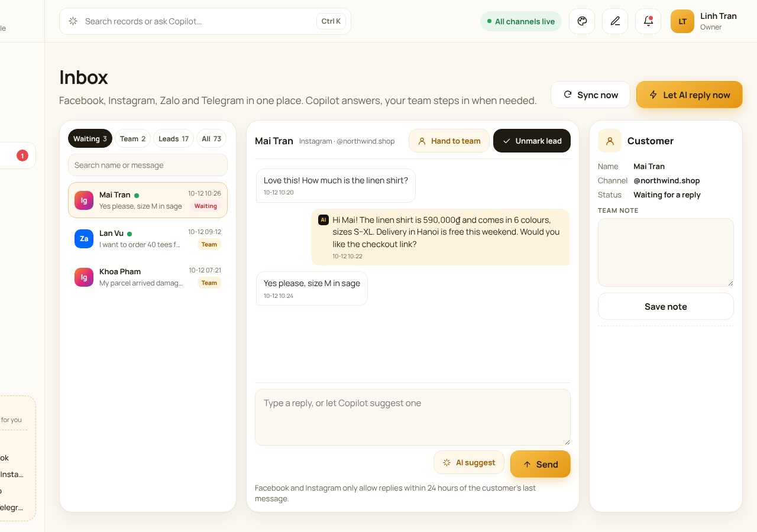Click Khoa Pham's Instagram channel icon
Viewport: 757px width, 532px height.
tap(84, 277)
